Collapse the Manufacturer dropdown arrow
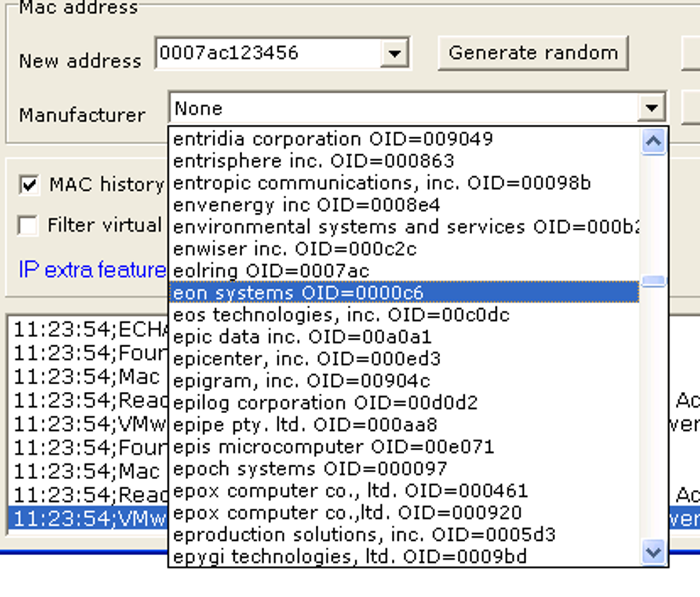Image resolution: width=700 pixels, height=597 pixels. click(x=651, y=108)
